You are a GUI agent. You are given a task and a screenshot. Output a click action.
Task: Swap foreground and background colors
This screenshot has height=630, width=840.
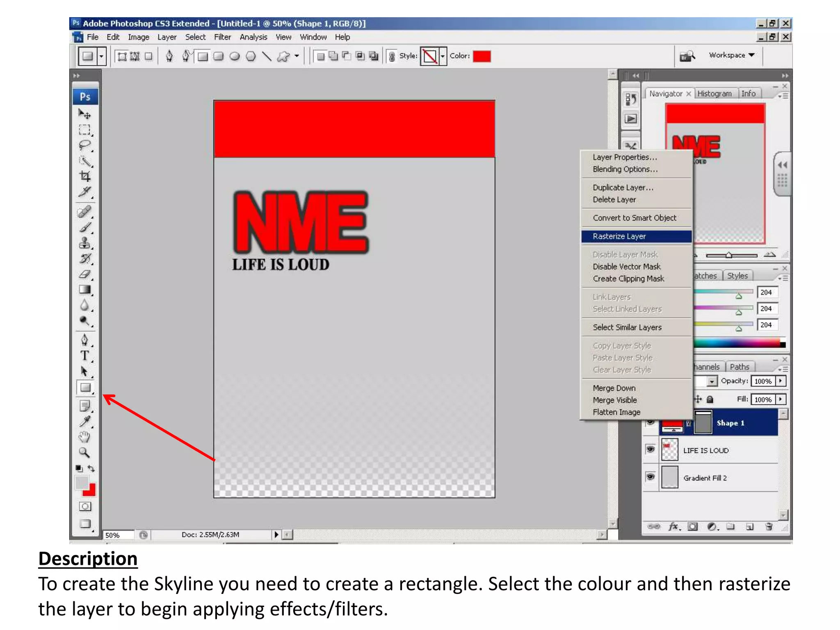[91, 468]
